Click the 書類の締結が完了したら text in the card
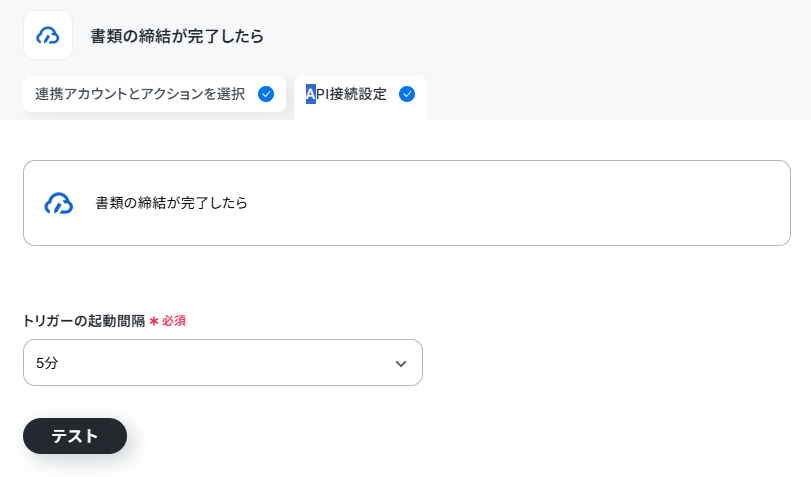This screenshot has height=477, width=811. click(171, 203)
